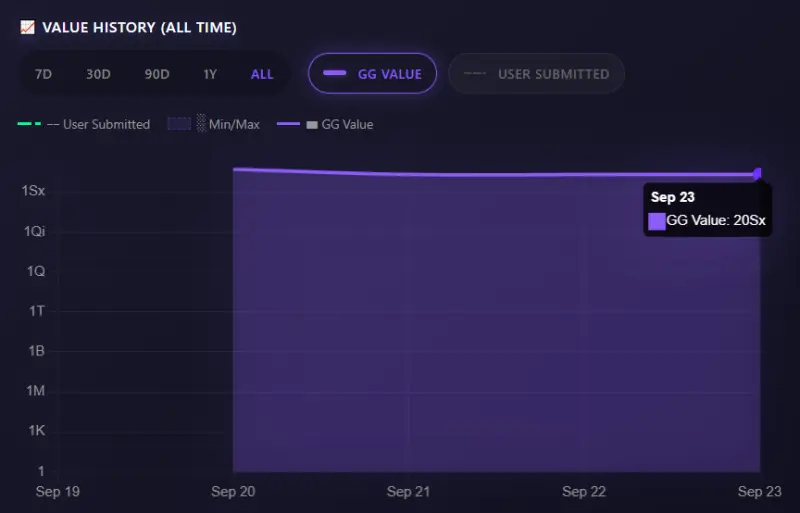Click the Min/Max legend shaded swatch

pyautogui.click(x=179, y=124)
